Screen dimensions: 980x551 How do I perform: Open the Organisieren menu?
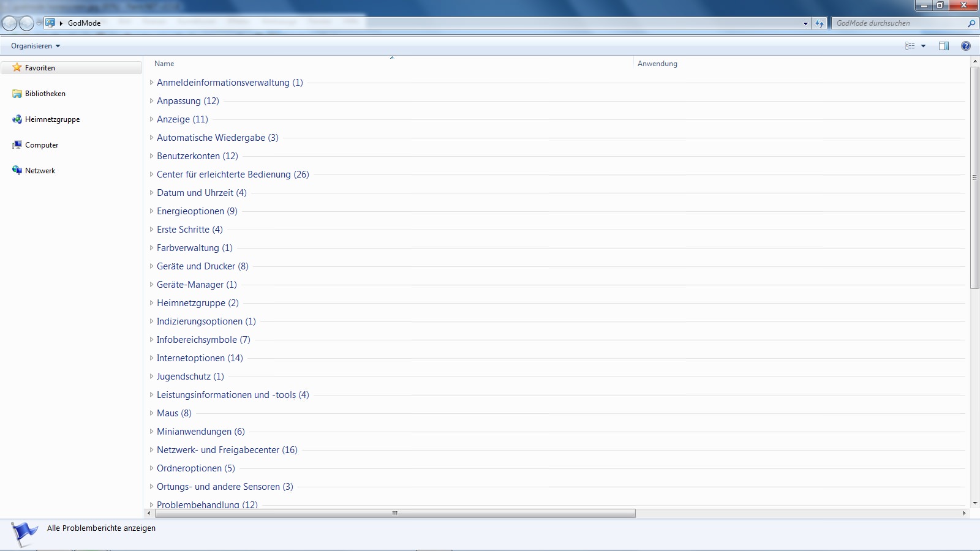coord(36,46)
